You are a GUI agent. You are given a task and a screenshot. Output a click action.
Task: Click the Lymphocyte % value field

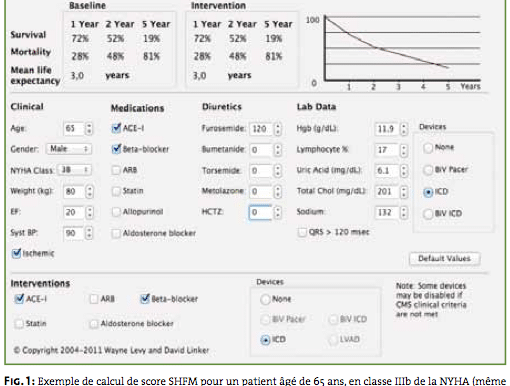[x=386, y=150]
